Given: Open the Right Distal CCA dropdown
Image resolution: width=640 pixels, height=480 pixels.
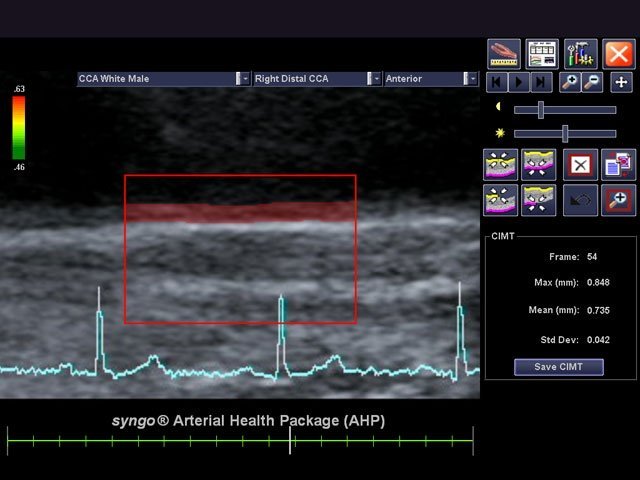Looking at the screenshot, I should click(x=376, y=78).
